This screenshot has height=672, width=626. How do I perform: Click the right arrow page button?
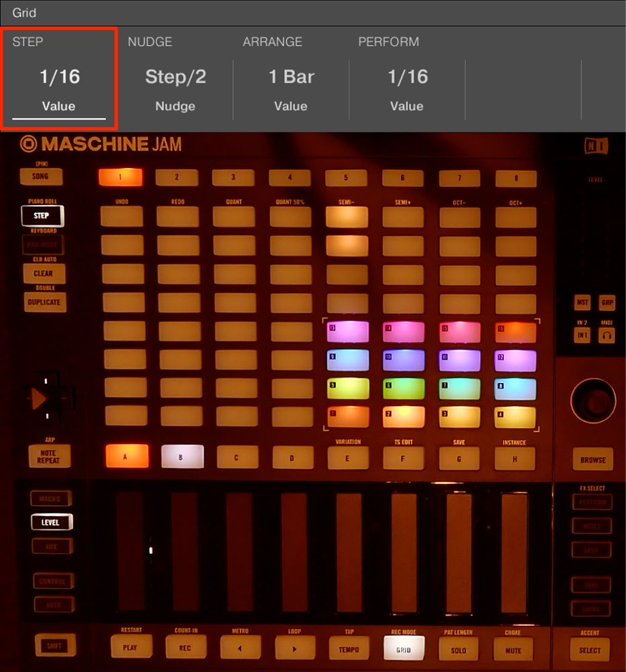pyautogui.click(x=295, y=649)
